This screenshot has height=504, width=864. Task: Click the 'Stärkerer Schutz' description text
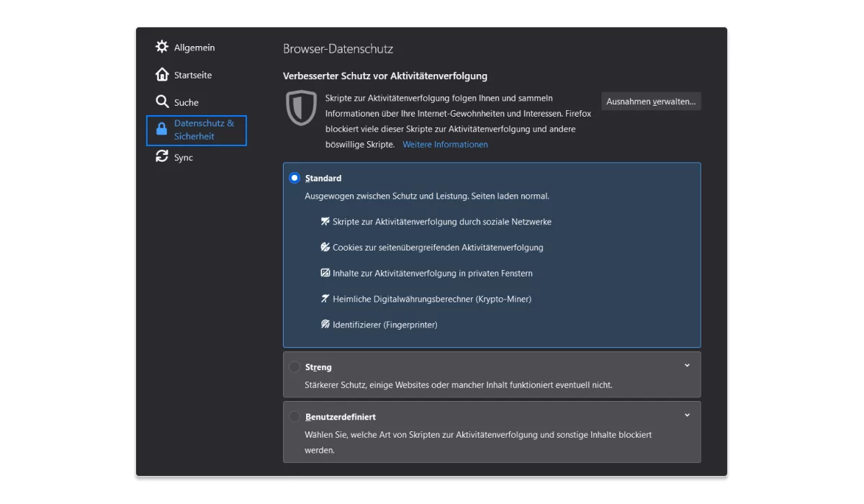(x=459, y=385)
